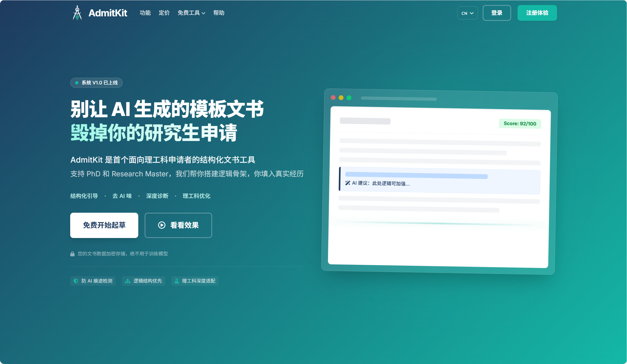This screenshot has height=364, width=627.
Task: Click the 理工科深度适配 tag text
Action: click(199, 281)
